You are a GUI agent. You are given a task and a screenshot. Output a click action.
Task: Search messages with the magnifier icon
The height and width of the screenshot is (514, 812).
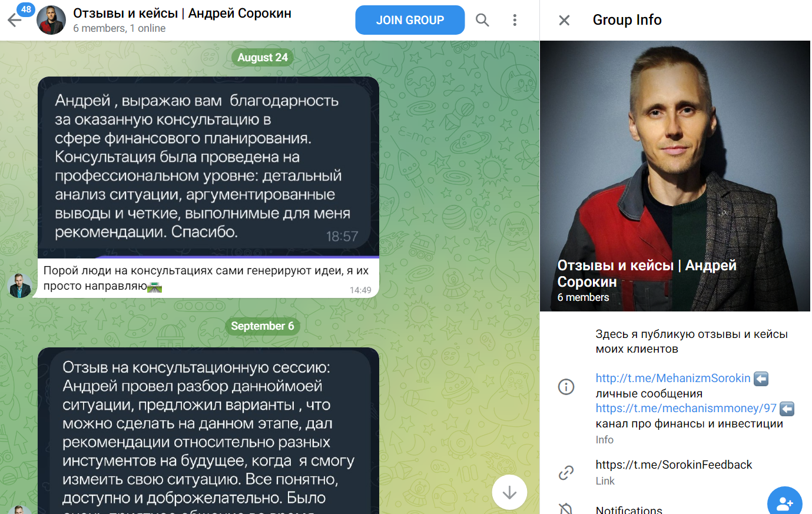[x=482, y=20]
